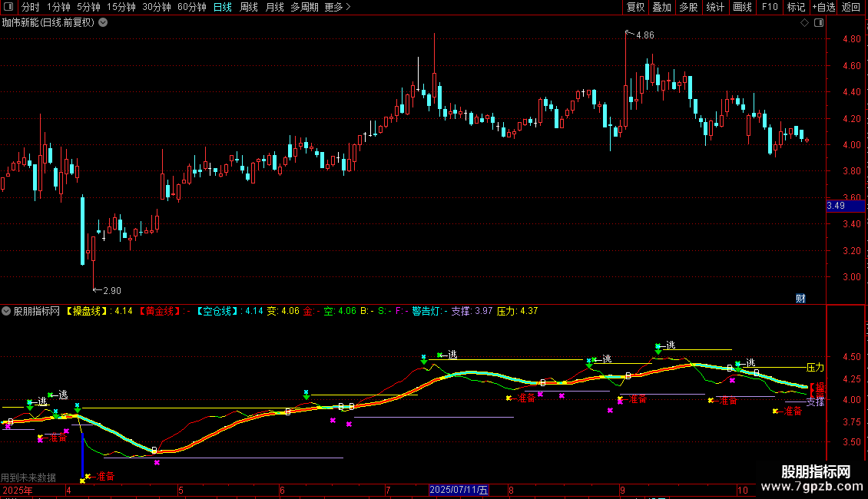Click the 返回 back button
The height and width of the screenshot is (499, 868).
click(x=851, y=7)
